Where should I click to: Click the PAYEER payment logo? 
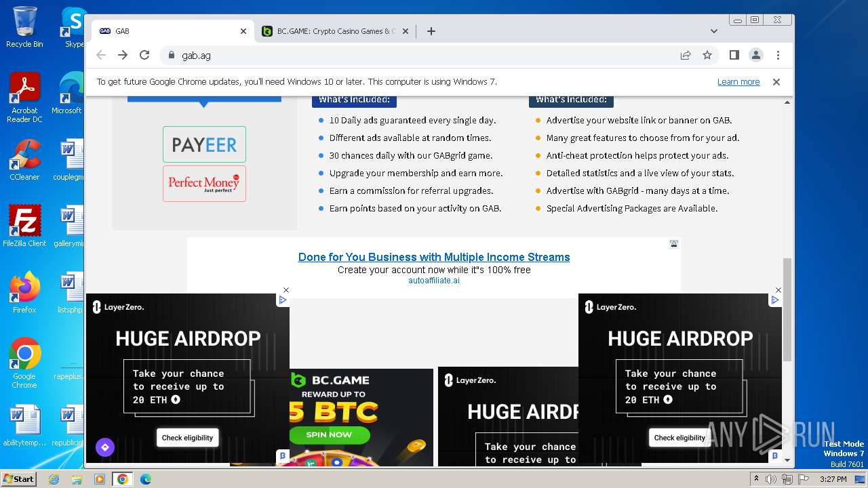pyautogui.click(x=204, y=144)
